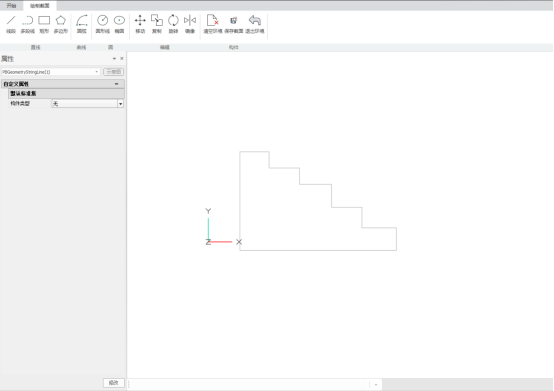Select the rectangle drawing tool
Image resolution: width=554 pixels, height=391 pixels.
(44, 24)
